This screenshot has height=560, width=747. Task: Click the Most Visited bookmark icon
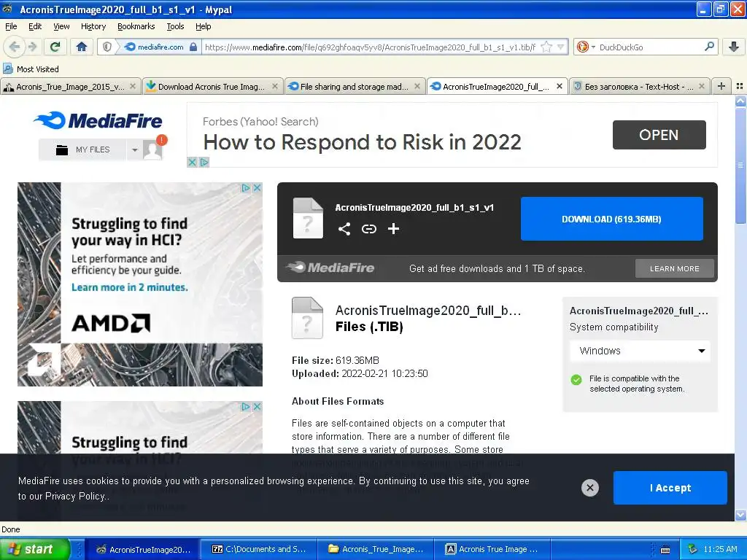pyautogui.click(x=7, y=69)
